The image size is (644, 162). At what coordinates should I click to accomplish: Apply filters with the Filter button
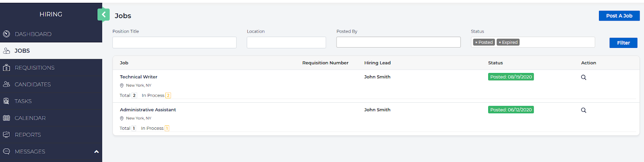[623, 43]
